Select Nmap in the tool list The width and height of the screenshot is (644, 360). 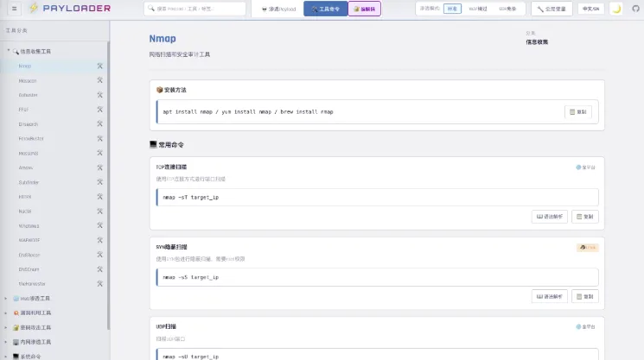(54, 66)
